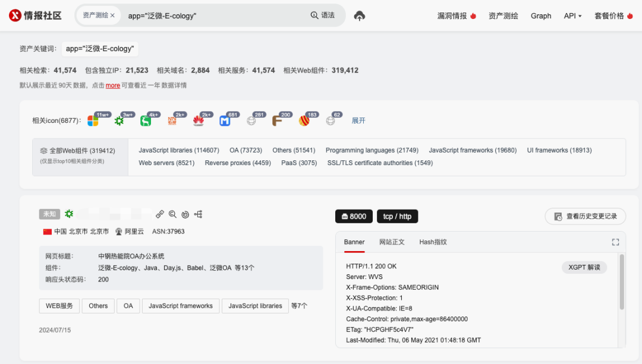This screenshot has width=642, height=364.
Task: Select the red-yellow striped icon with 183 badge
Action: [x=304, y=121]
